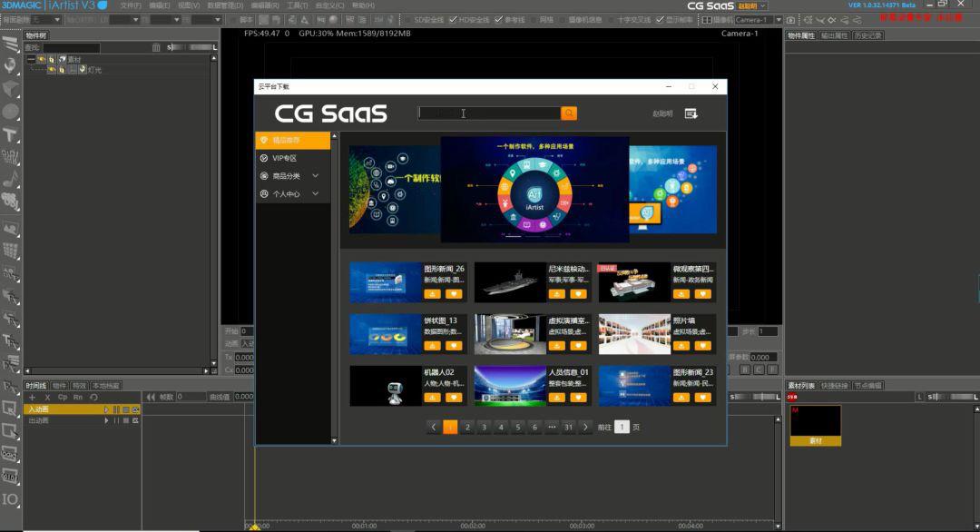Viewport: 980px width, 532px height.
Task: Click the sphere material icon in top toolbar
Action: point(333,20)
